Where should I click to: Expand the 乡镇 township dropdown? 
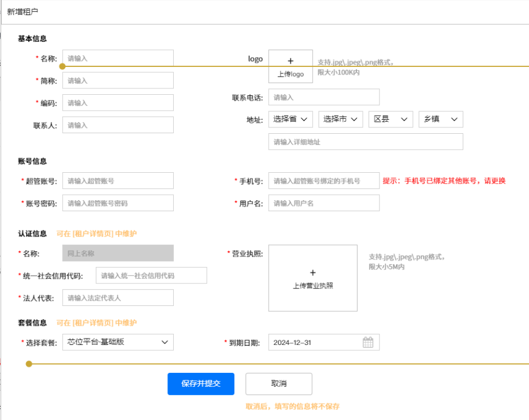[441, 119]
